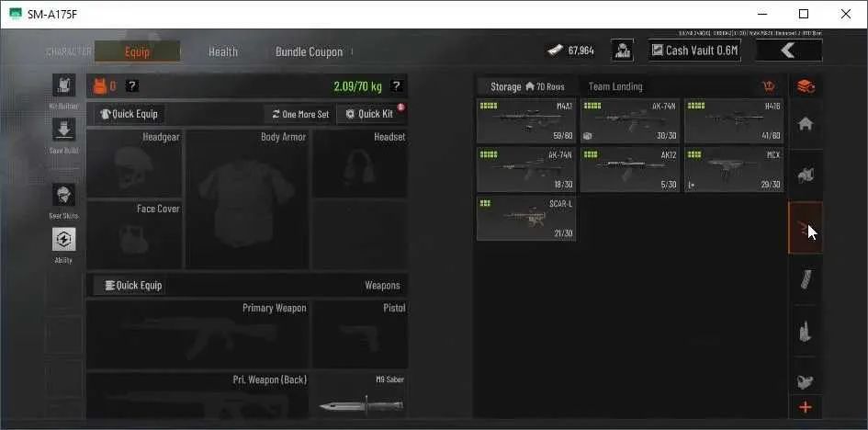Open Gear Skins helmet icon
The width and height of the screenshot is (868, 430).
coord(63,195)
